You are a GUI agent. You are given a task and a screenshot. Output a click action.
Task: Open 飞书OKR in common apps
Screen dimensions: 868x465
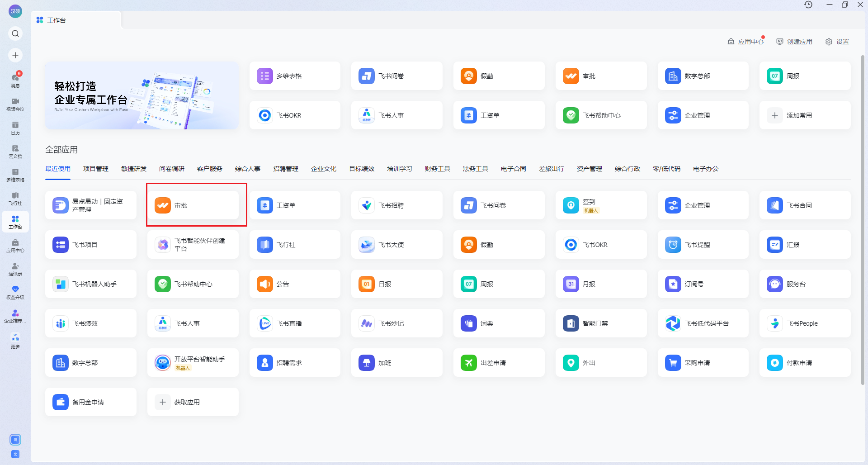pos(295,115)
